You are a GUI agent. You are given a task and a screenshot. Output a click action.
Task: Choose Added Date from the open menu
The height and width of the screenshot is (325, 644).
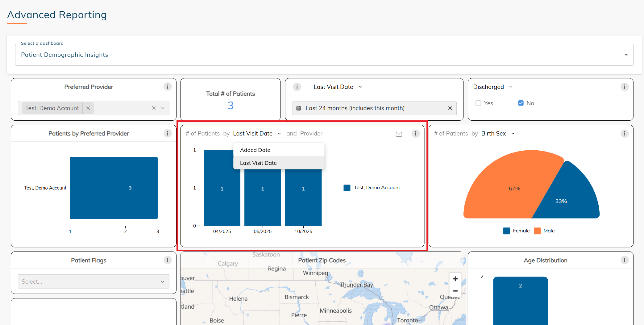255,150
